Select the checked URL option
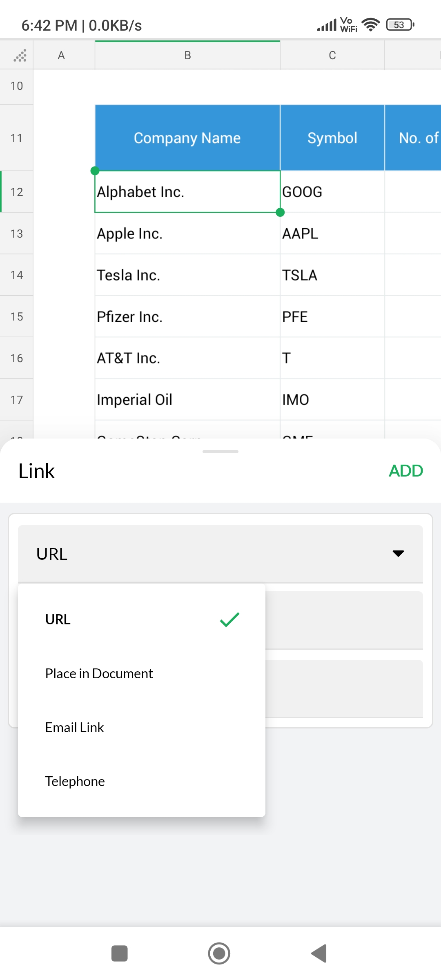 click(x=58, y=619)
